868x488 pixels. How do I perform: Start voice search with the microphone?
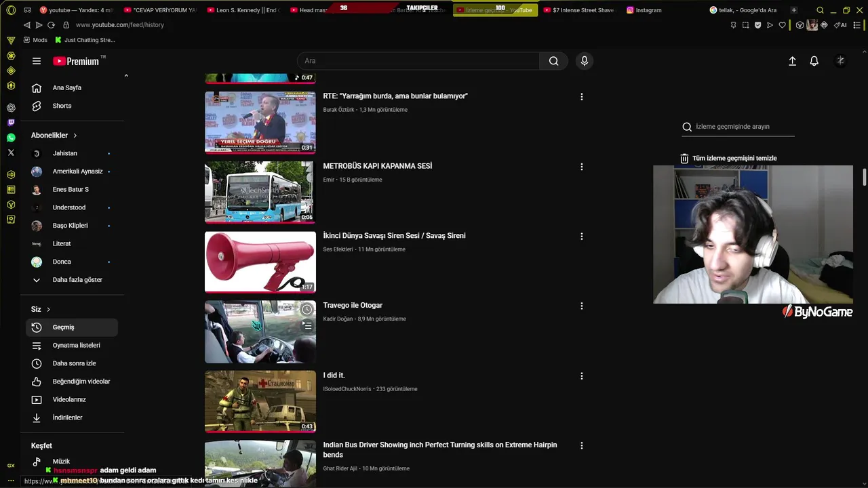point(585,61)
